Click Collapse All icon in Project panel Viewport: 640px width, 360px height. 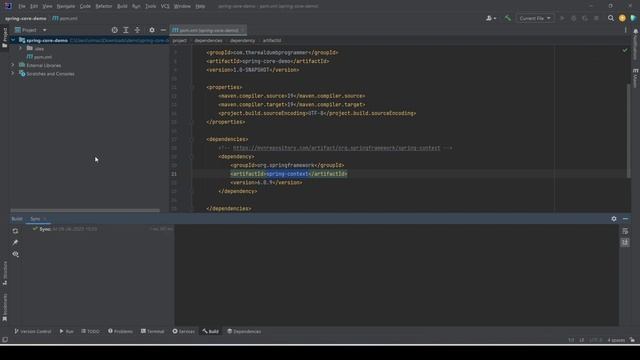pos(137,30)
